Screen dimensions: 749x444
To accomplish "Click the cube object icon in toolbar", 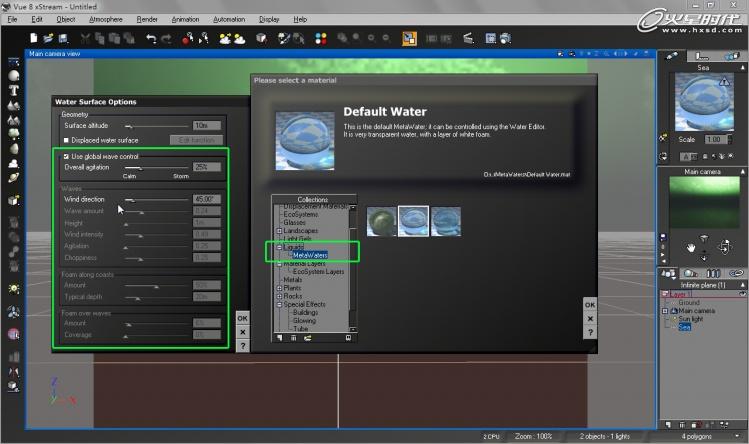I will click(x=261, y=38).
